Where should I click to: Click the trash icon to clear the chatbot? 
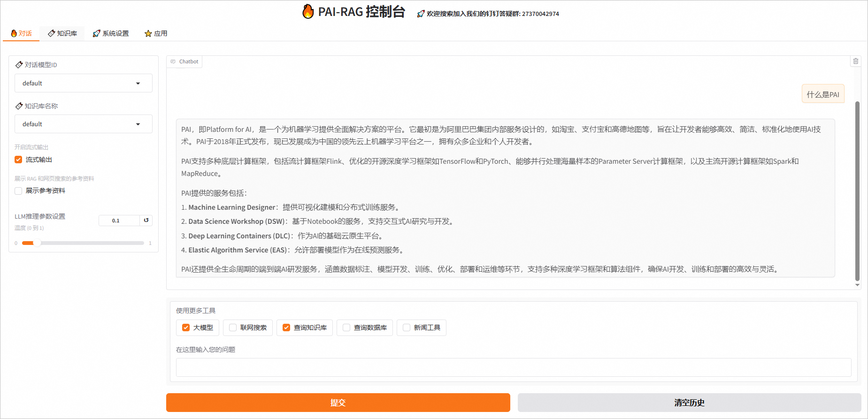coord(856,61)
